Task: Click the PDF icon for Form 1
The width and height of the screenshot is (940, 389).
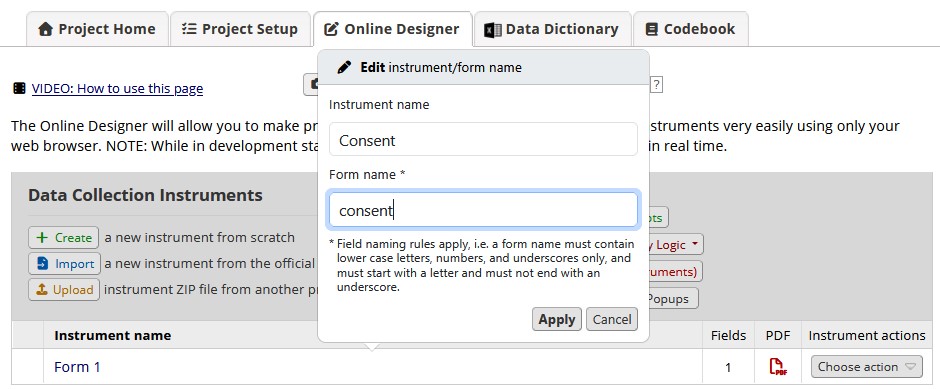Action: 778,367
